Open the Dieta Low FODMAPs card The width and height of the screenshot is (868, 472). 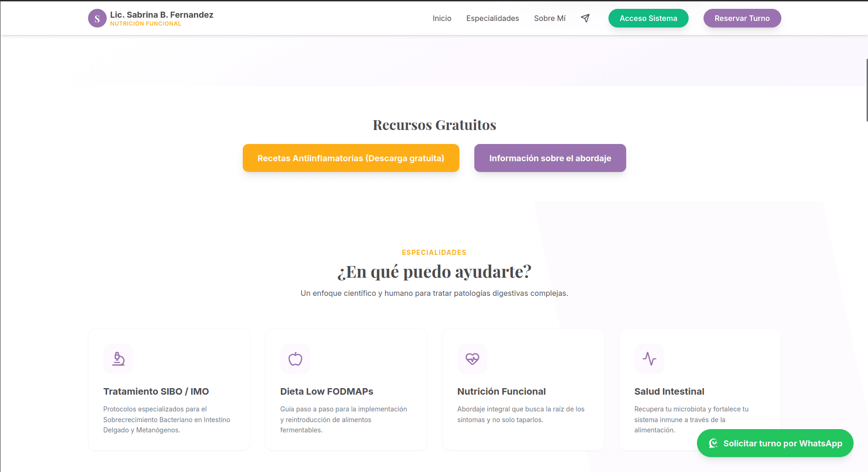(x=346, y=390)
